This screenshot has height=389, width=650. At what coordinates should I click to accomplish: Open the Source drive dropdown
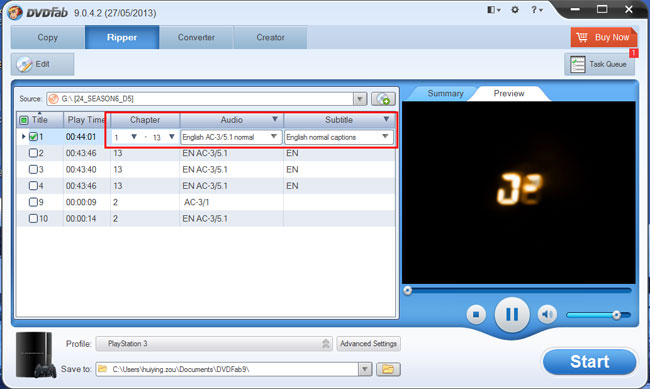pos(360,99)
